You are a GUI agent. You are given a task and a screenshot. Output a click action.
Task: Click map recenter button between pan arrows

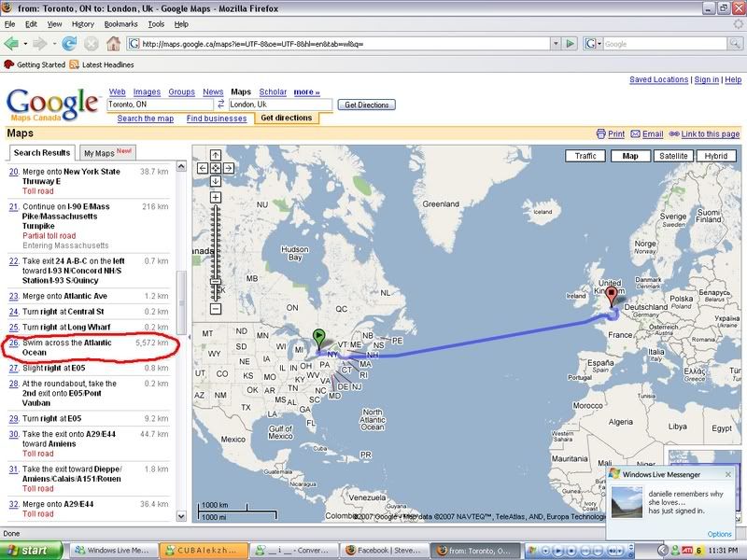pyautogui.click(x=216, y=168)
